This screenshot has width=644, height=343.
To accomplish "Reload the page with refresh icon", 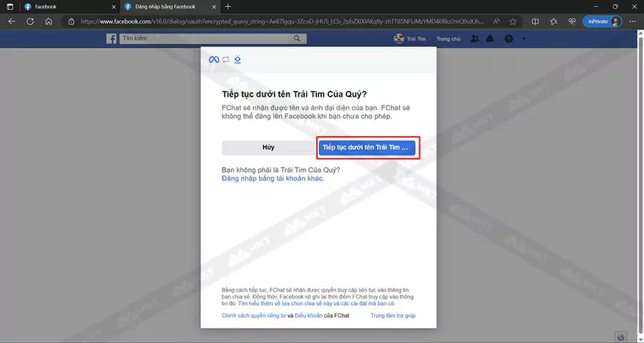I will 30,21.
